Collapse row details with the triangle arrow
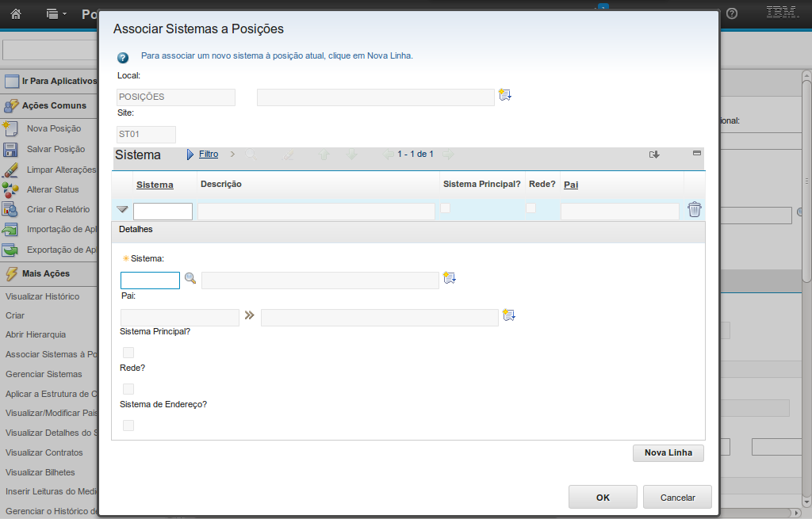 click(122, 210)
